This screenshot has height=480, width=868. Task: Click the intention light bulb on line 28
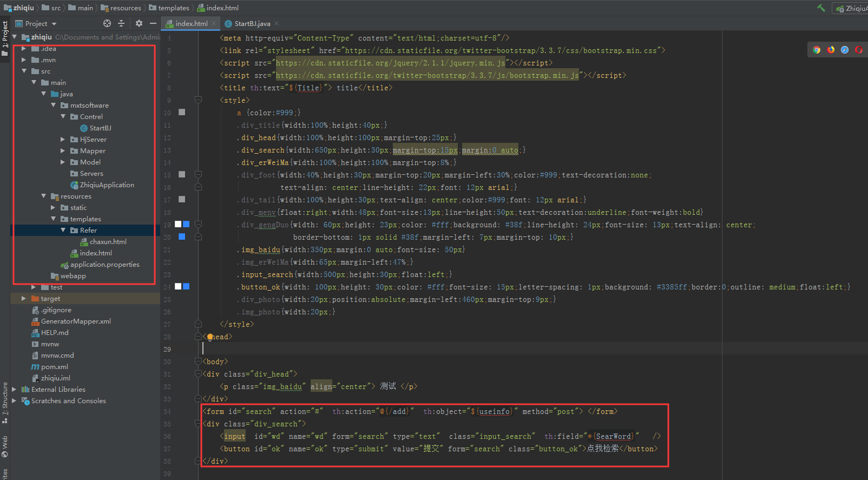210,337
